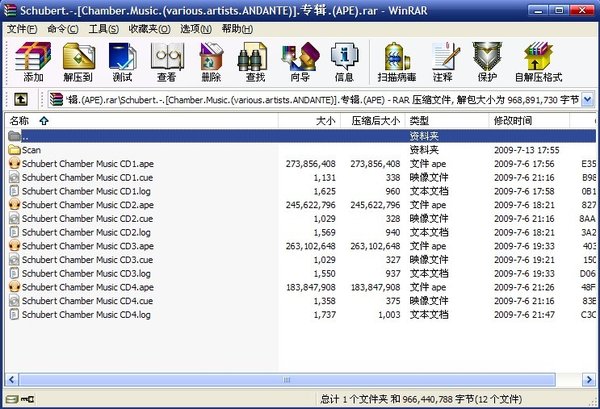The height and width of the screenshot is (409, 600).
Task: Click the Scan folder icon
Action: (x=14, y=150)
